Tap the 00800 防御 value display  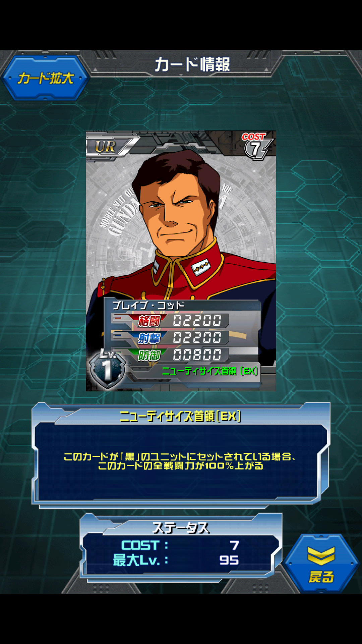(198, 355)
